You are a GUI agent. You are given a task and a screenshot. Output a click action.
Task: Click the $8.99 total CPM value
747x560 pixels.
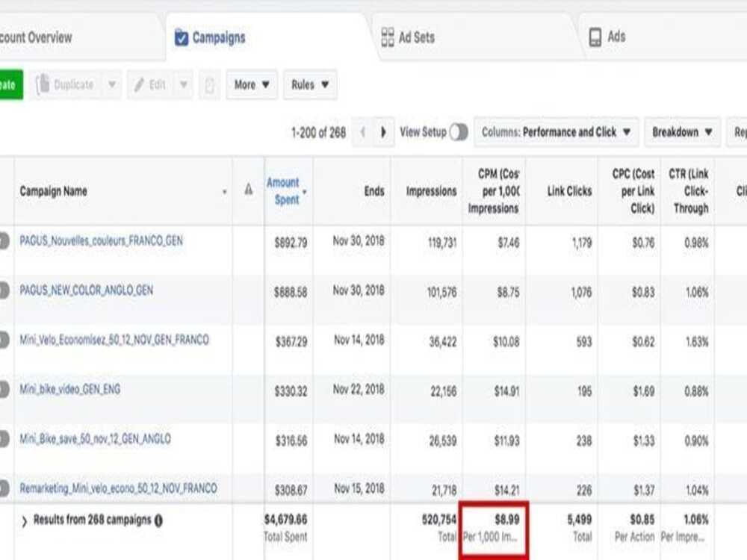(x=507, y=520)
